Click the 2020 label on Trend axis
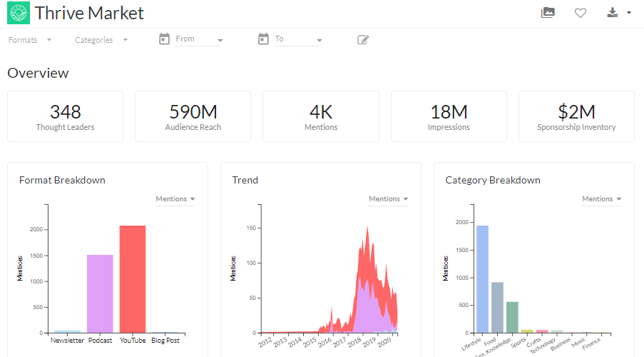Screen dimensions: 644x357 point(384,342)
